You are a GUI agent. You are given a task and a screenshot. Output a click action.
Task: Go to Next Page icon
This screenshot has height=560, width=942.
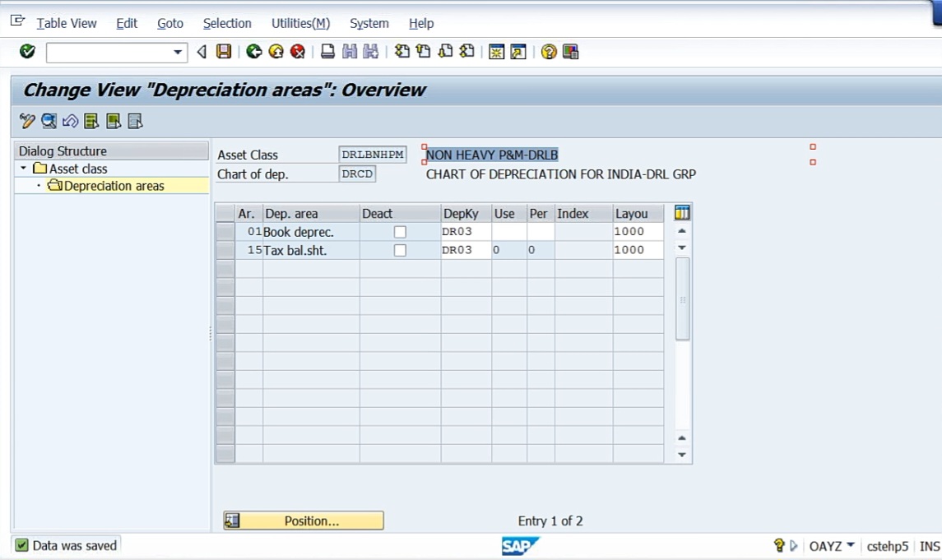point(445,52)
